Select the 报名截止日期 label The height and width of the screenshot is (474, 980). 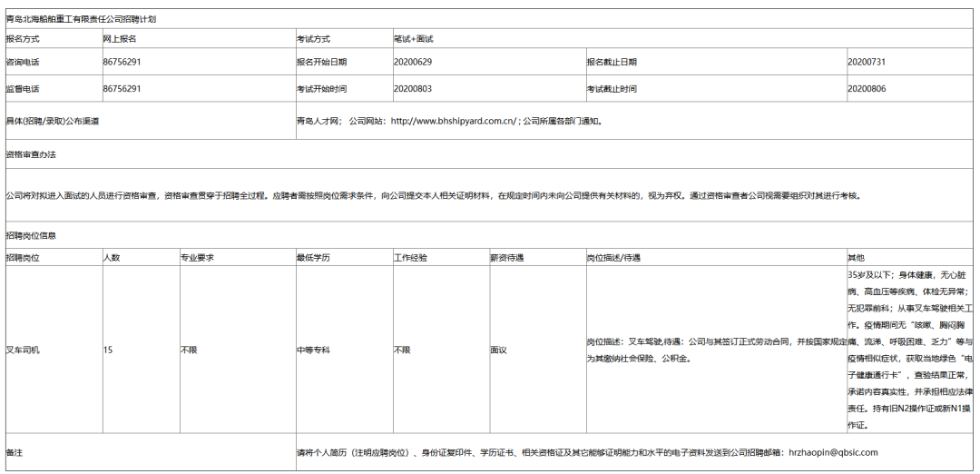(x=612, y=62)
